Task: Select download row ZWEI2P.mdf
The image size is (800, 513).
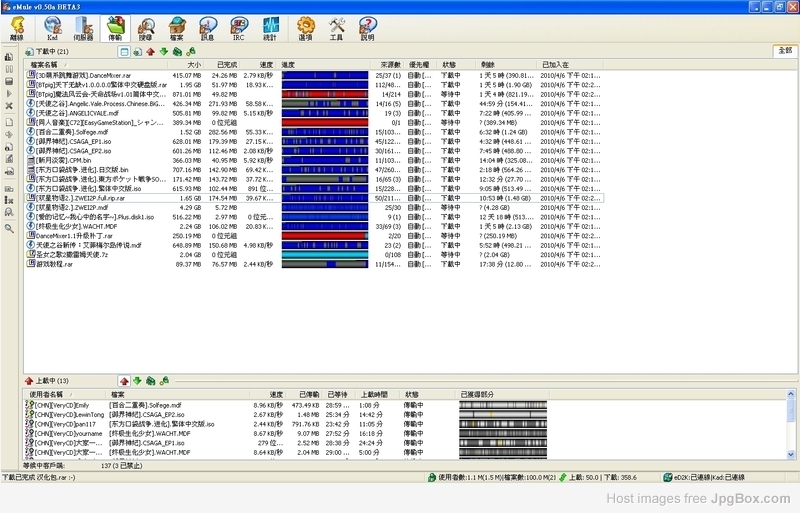Action: coord(314,208)
